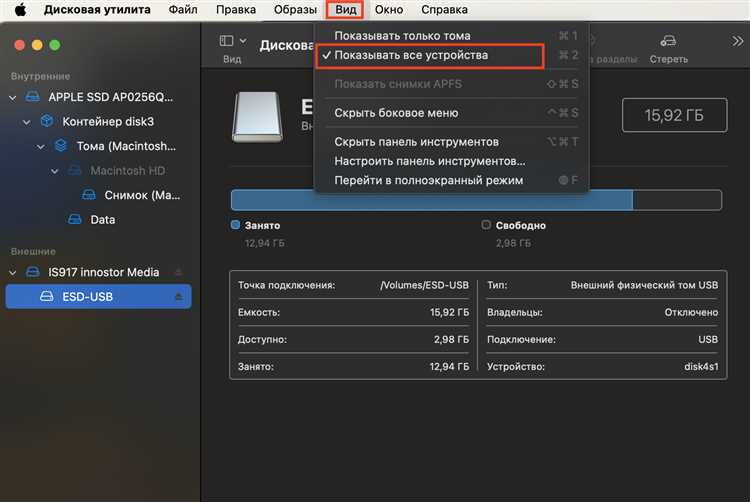750x502 pixels.
Task: Click the Внешние sidebar header
Action: point(33,251)
